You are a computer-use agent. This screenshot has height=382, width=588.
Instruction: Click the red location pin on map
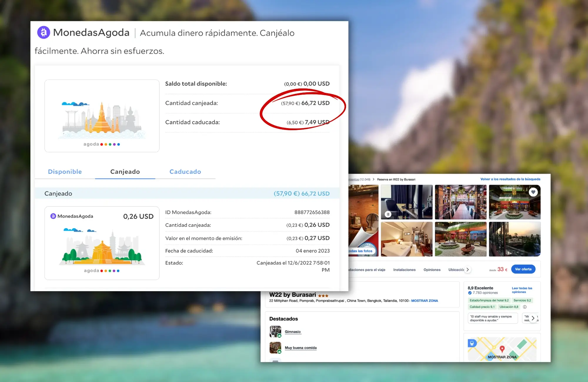pos(502,349)
